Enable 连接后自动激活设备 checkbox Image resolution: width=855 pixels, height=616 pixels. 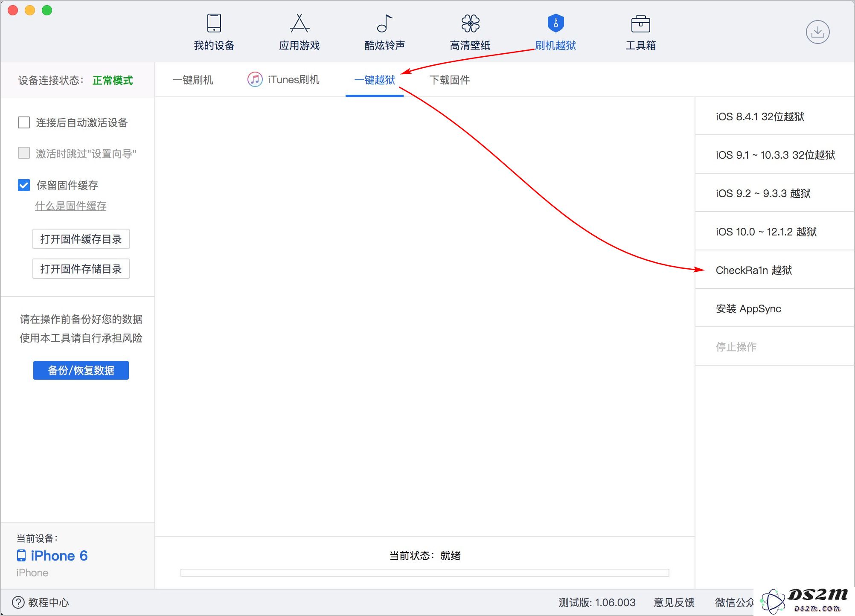coord(24,123)
